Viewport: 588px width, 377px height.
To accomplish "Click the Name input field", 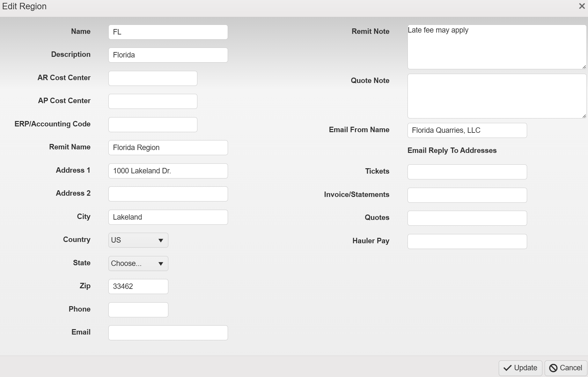I will pyautogui.click(x=168, y=32).
